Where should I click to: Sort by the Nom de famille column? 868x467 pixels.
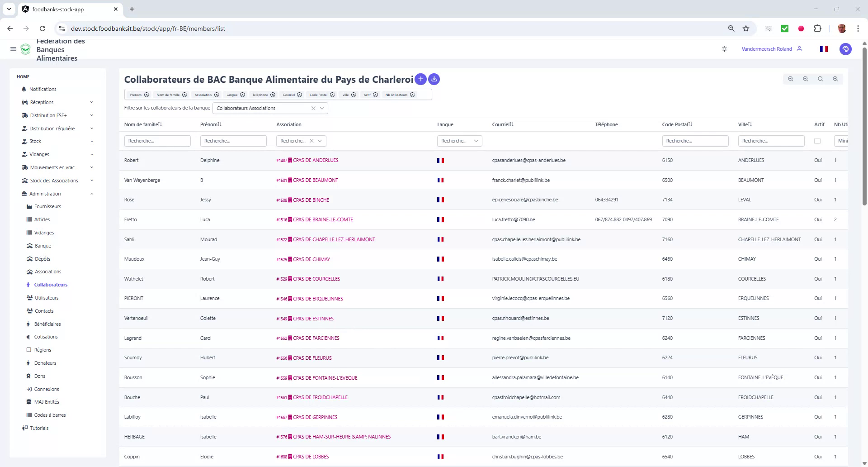[159, 124]
